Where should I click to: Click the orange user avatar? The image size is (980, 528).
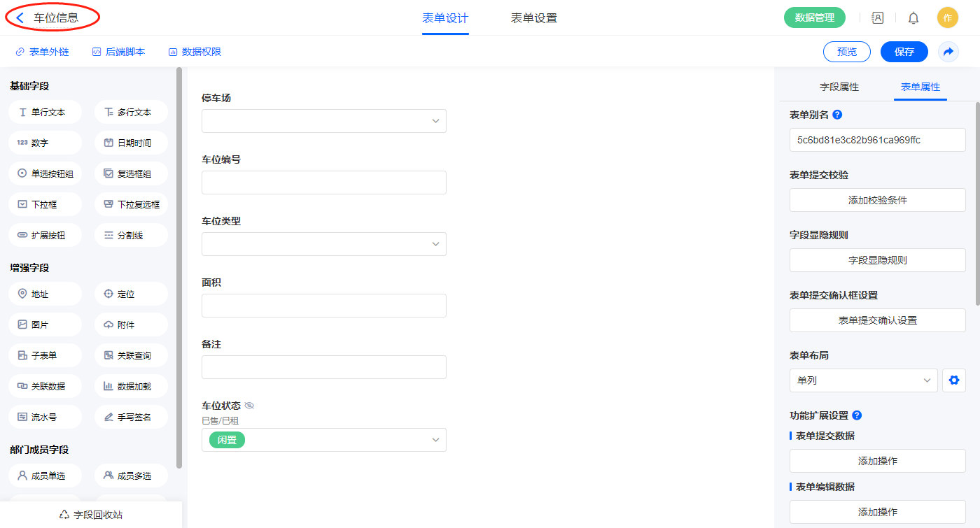[x=947, y=18]
